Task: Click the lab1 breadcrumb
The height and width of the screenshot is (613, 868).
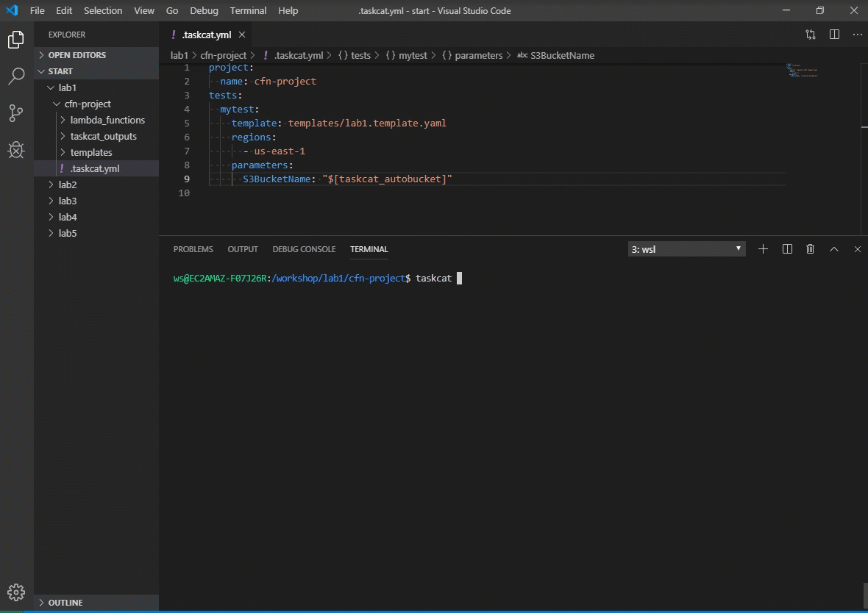Action: coord(179,55)
